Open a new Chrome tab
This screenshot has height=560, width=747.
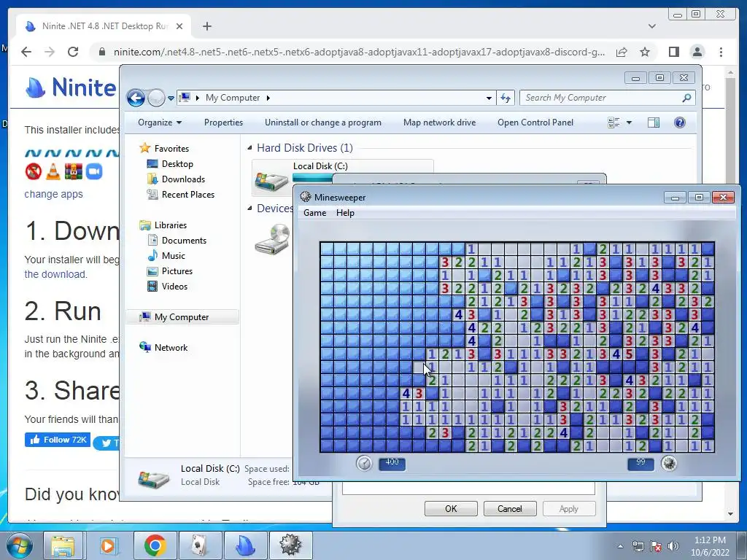[x=206, y=26]
